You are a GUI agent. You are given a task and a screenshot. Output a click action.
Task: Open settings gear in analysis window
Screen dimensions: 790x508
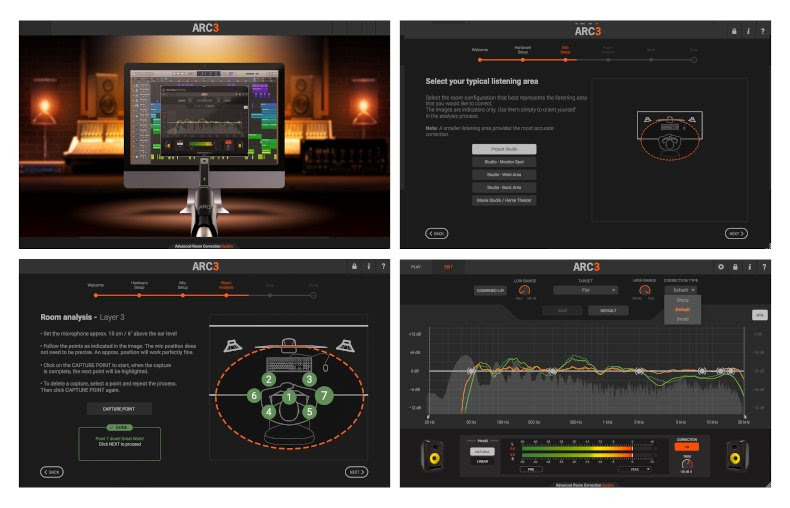[721, 267]
